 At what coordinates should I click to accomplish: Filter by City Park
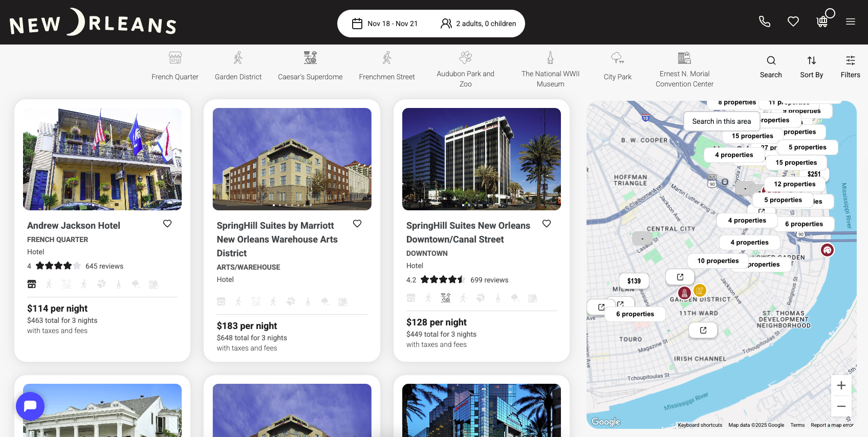pyautogui.click(x=618, y=66)
